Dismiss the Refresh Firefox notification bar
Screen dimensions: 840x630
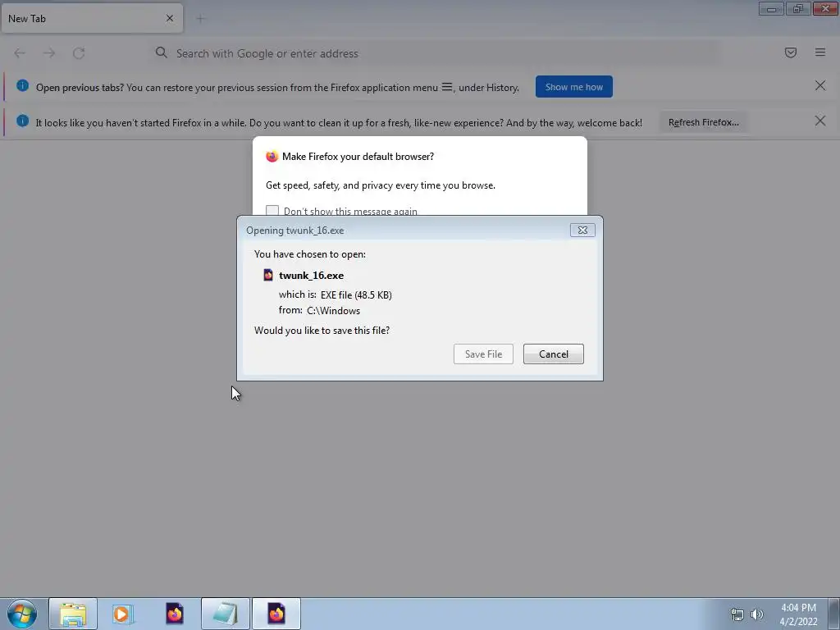pyautogui.click(x=819, y=121)
